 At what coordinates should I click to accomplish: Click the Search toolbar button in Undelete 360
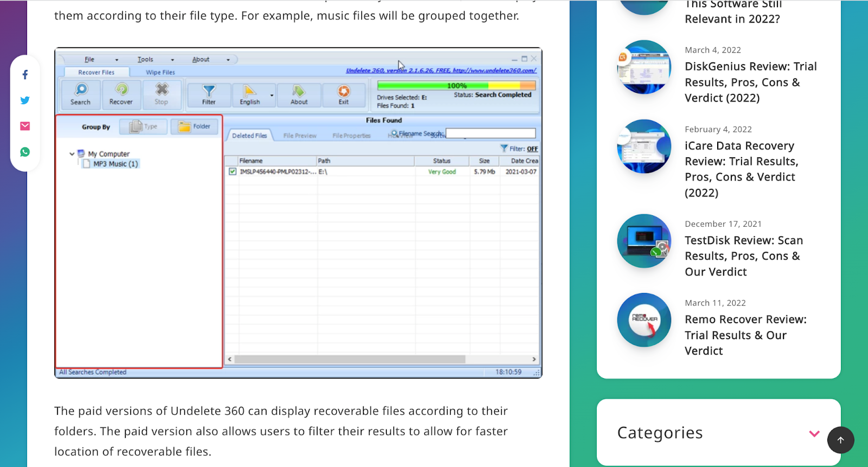80,94
